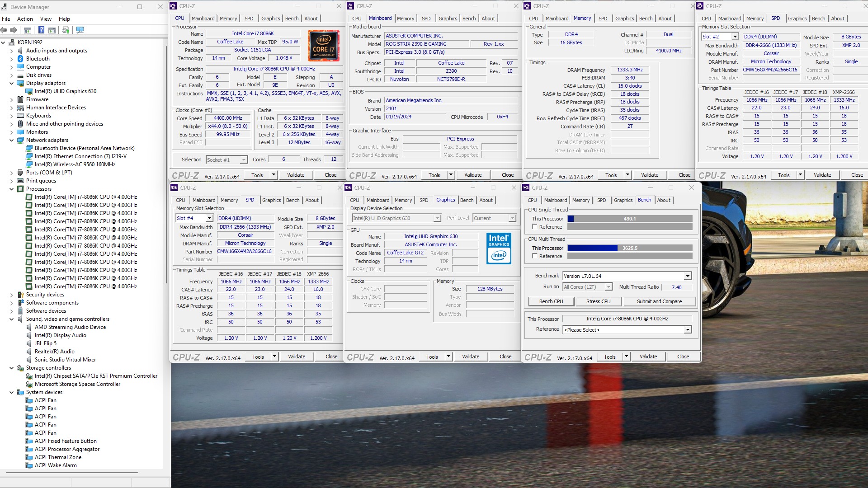
Task: Click Scan for hardware changes toolbar icon
Action: click(x=80, y=30)
